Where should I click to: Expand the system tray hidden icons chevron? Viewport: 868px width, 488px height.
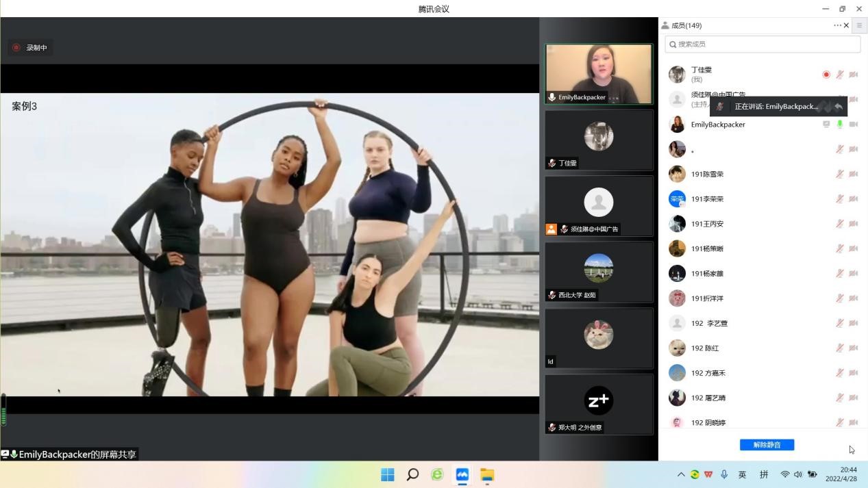tap(681, 474)
